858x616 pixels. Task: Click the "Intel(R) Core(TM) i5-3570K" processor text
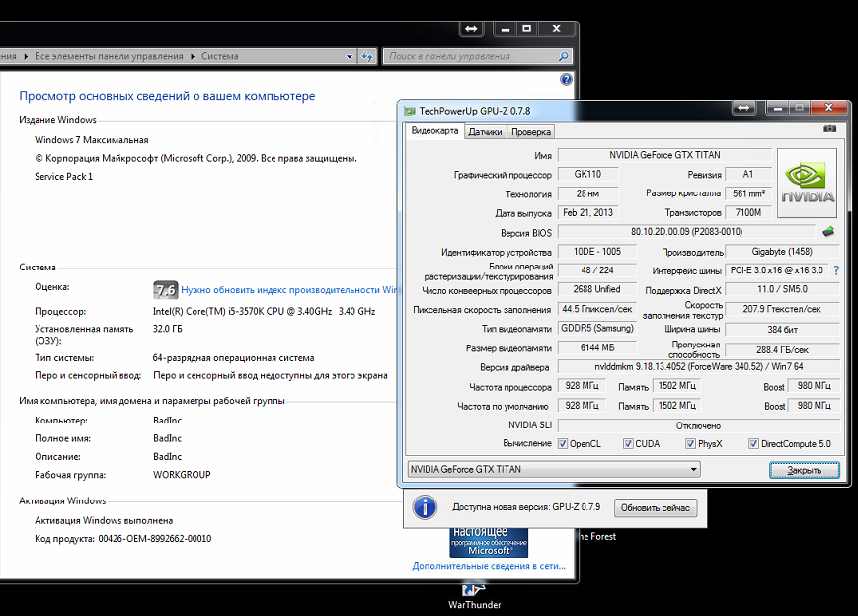tap(265, 311)
